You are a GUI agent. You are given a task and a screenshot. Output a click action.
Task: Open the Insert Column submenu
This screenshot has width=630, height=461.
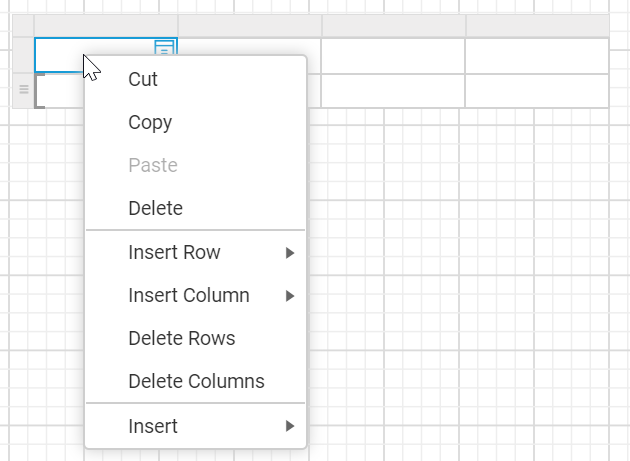coord(196,295)
